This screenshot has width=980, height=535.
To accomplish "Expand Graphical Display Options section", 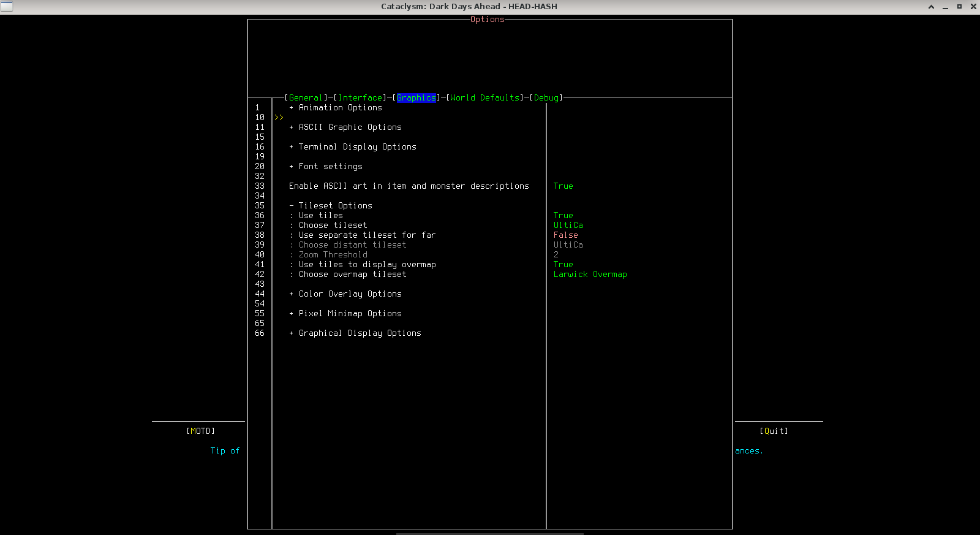I will (x=359, y=333).
